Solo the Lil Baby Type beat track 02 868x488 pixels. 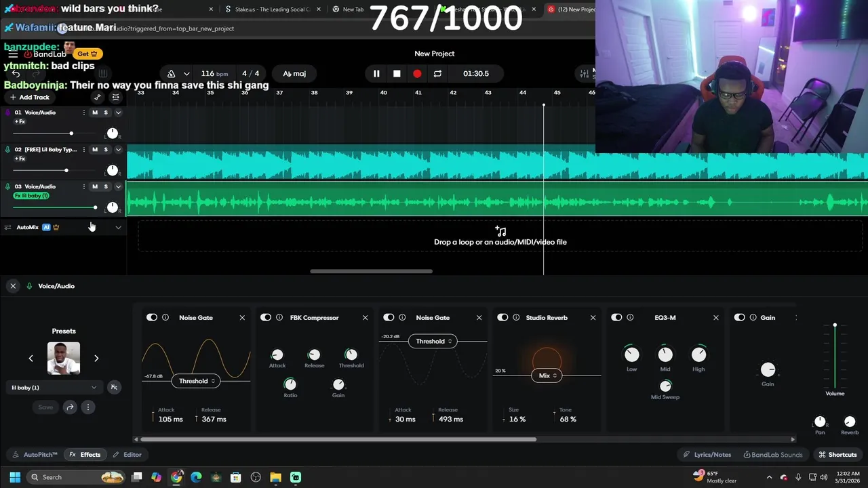[x=106, y=150]
